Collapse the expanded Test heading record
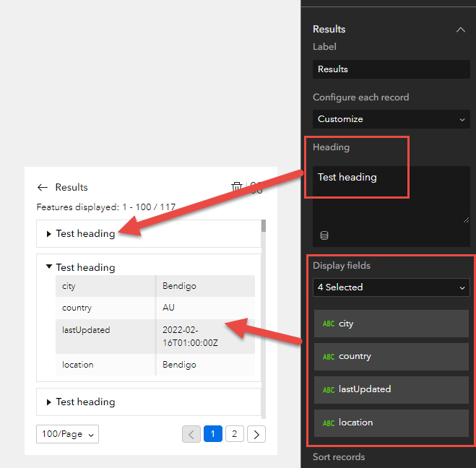 [x=49, y=267]
